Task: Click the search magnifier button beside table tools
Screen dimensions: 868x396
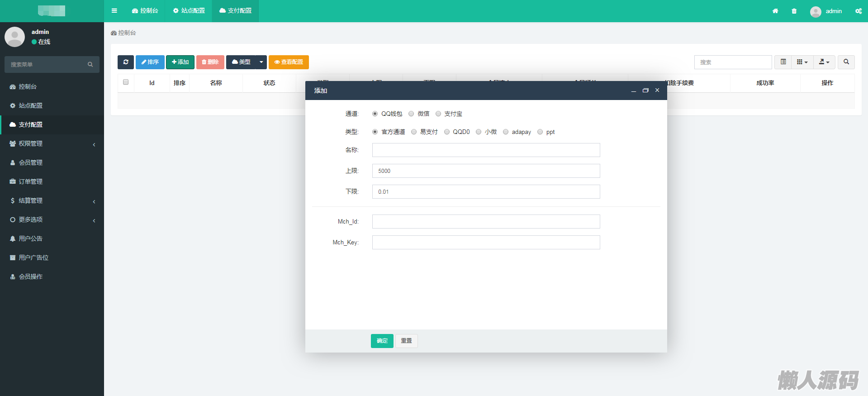Action: tap(846, 62)
